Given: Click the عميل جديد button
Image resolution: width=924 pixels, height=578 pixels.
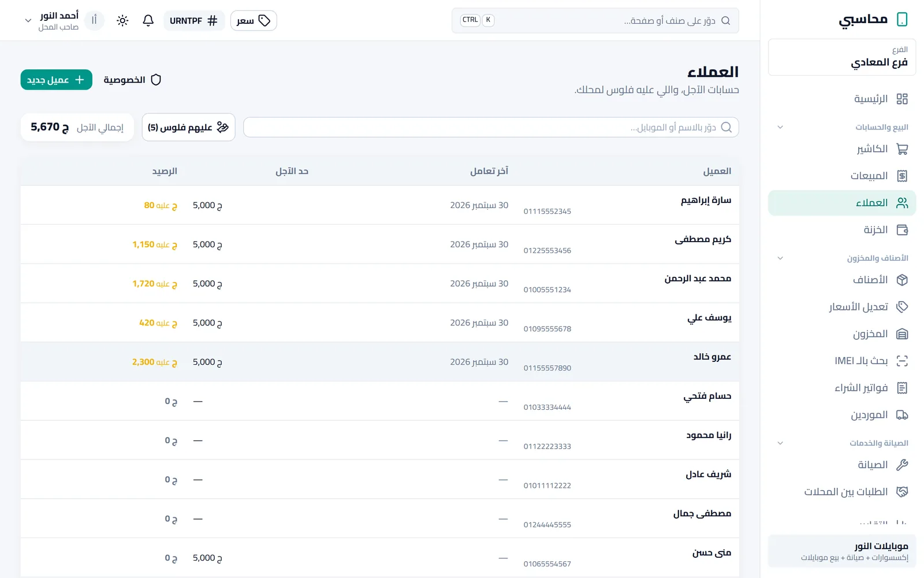Looking at the screenshot, I should [57, 80].
